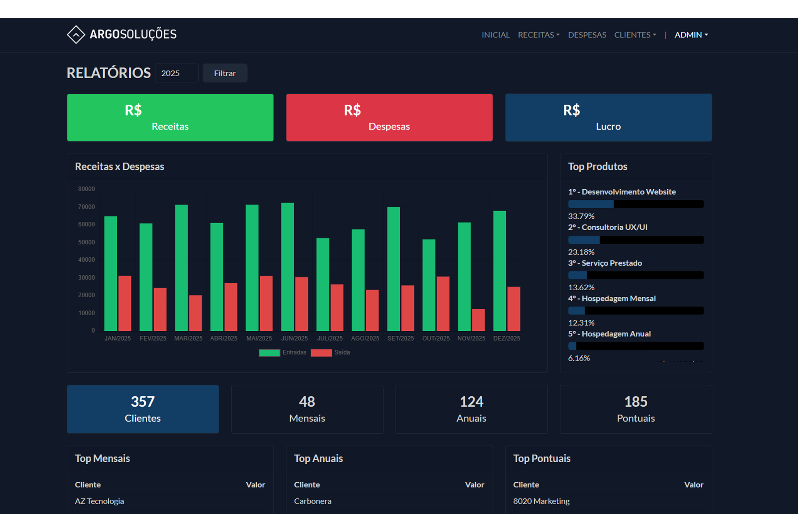
Task: Toggle the Saída legend color swatch
Action: (321, 353)
